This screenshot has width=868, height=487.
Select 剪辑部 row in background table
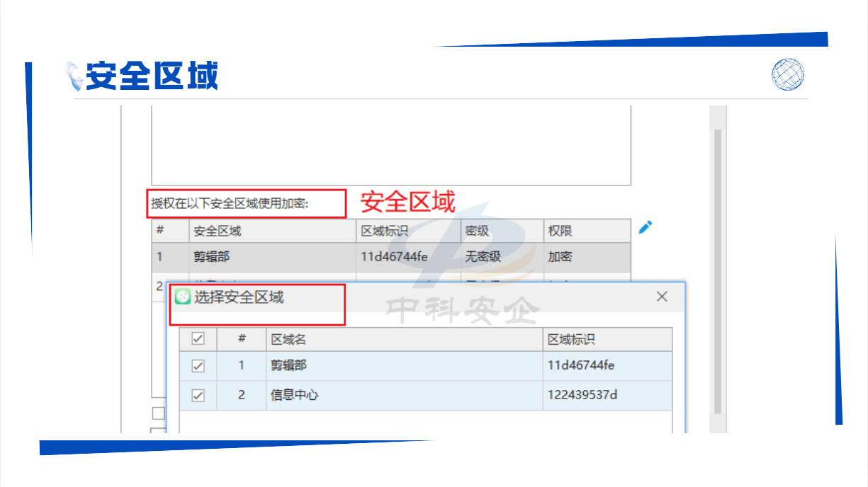coord(391,257)
